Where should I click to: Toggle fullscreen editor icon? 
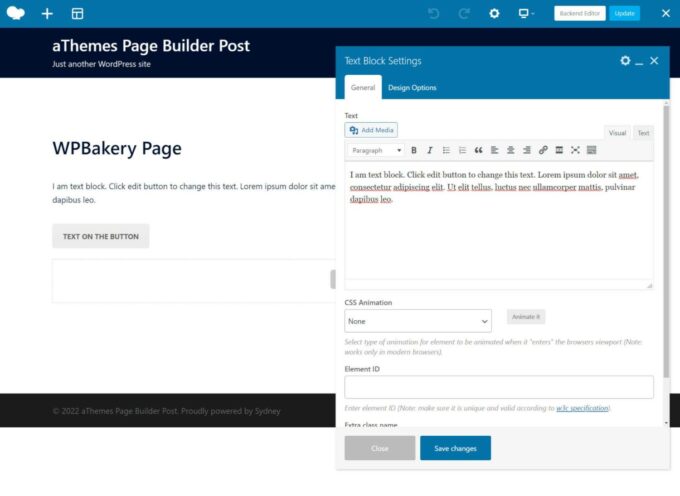point(575,150)
